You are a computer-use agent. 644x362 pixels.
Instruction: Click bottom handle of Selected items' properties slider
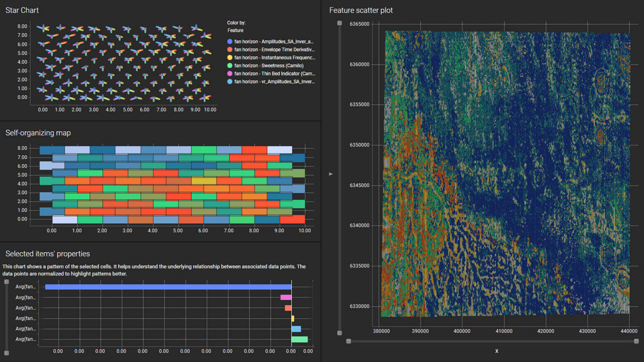point(7,353)
